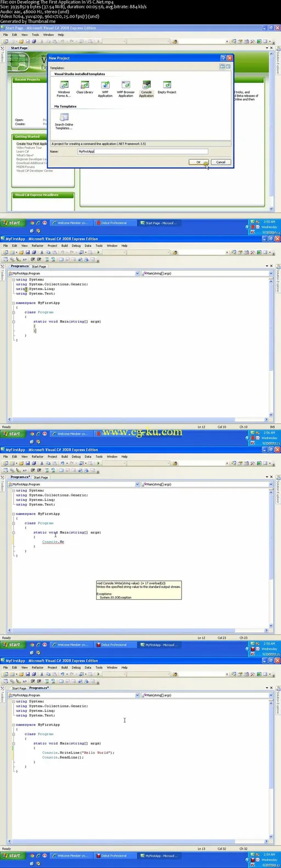Click the Console.Wr code text

[x=53, y=542]
